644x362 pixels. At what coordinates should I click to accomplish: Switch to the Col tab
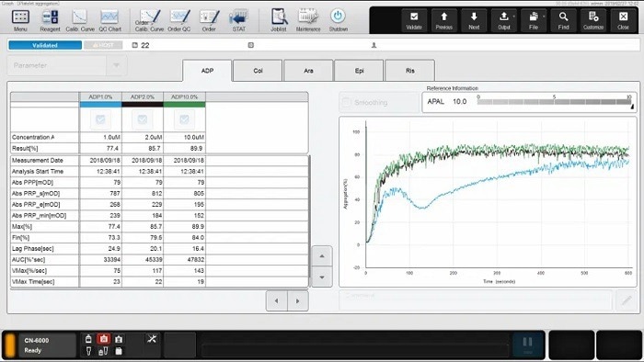point(258,71)
